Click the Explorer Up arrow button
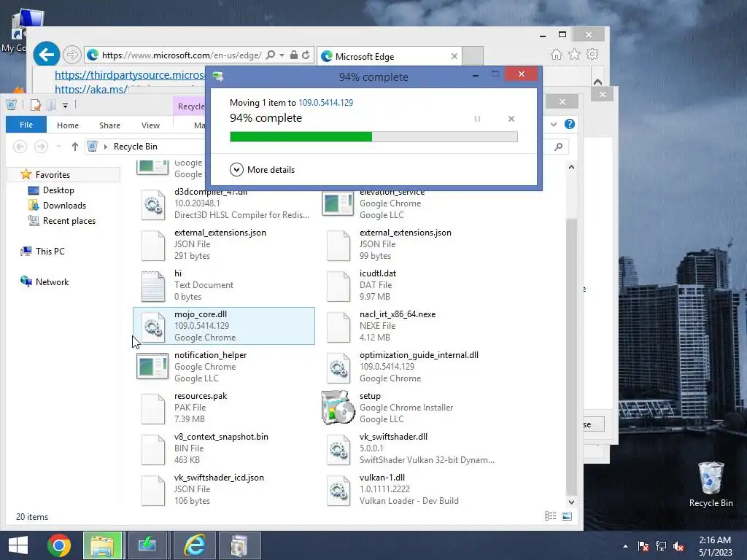 pos(75,147)
